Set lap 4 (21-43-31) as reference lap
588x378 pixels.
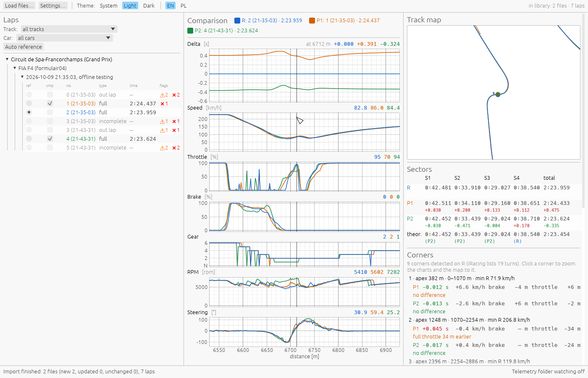coord(29,139)
